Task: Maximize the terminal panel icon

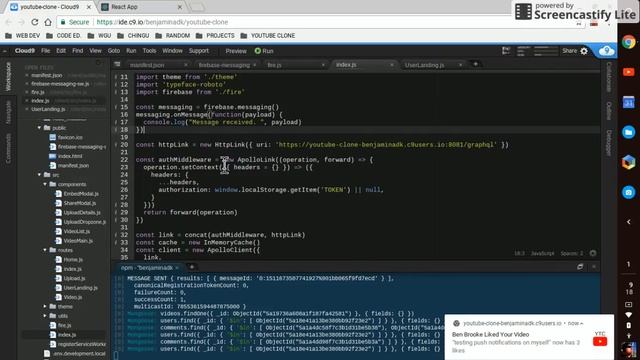Action: coord(580,267)
